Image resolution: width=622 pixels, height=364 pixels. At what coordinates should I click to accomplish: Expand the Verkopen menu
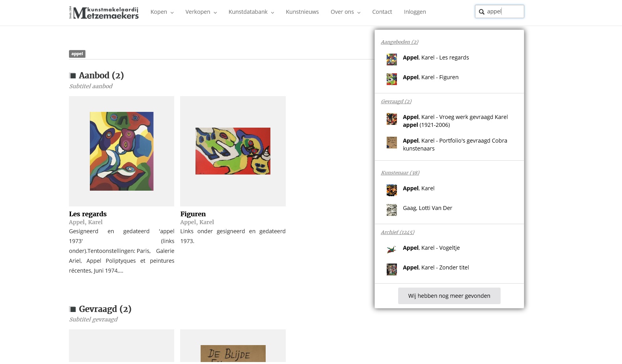point(201,12)
